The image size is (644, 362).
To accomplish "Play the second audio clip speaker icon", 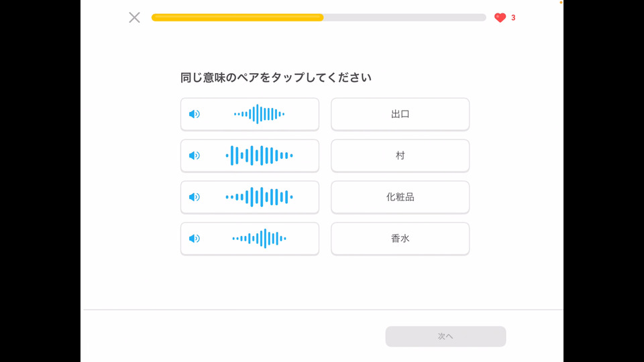I will coord(195,156).
